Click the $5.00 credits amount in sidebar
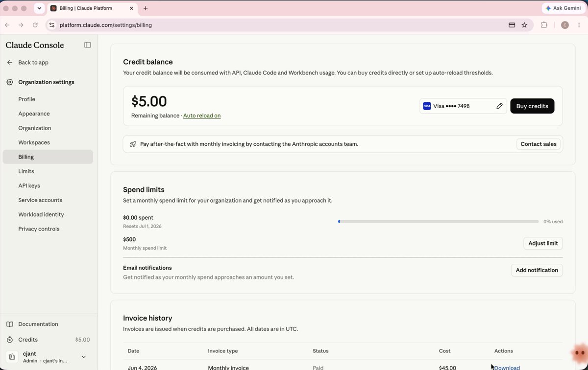 (82, 340)
